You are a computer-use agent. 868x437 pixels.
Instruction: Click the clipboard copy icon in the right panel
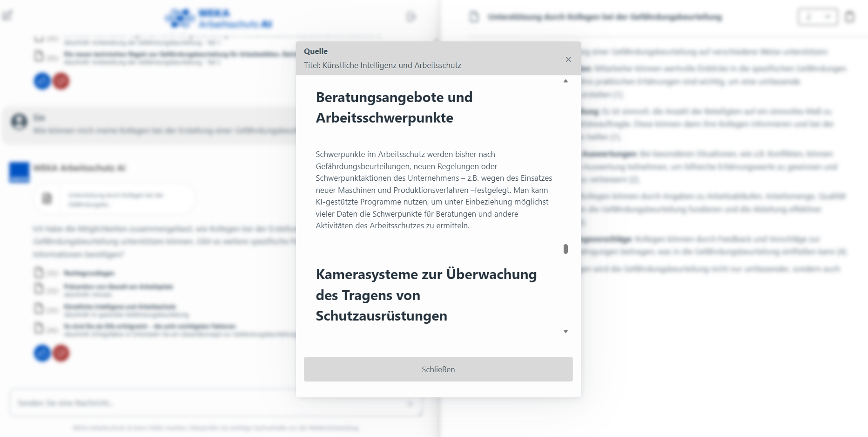pos(850,17)
